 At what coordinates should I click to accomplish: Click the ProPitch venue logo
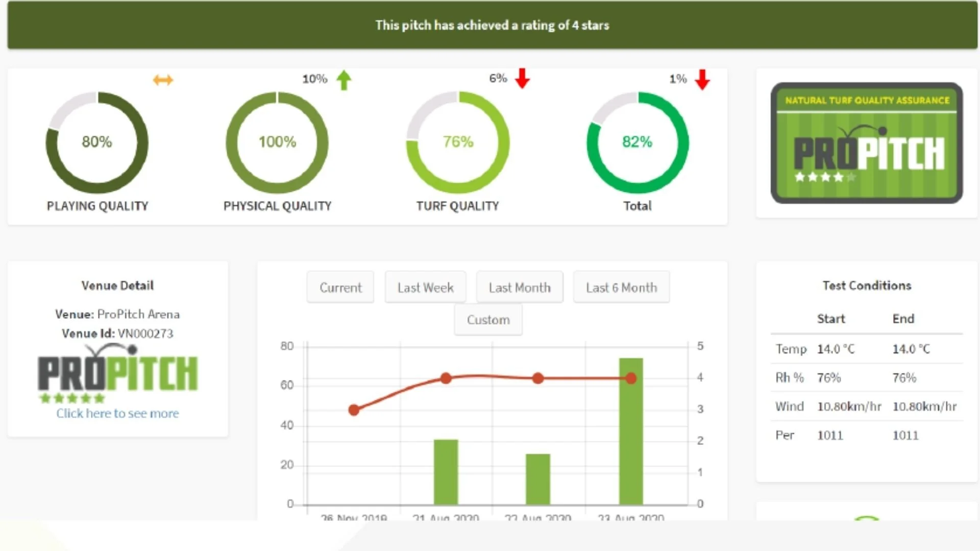tap(117, 372)
